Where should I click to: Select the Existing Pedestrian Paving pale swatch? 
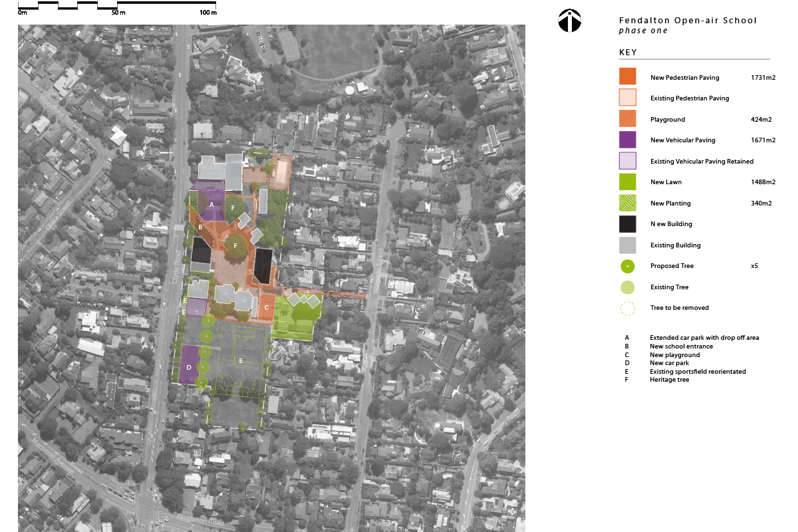point(627,98)
